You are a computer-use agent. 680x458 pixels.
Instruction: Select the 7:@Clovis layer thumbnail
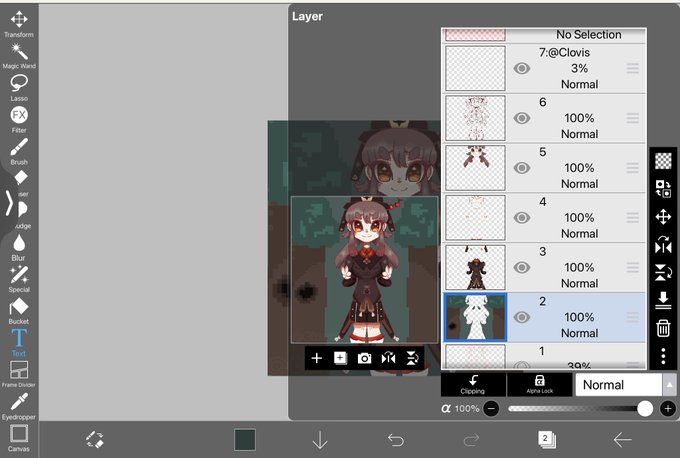(x=475, y=69)
